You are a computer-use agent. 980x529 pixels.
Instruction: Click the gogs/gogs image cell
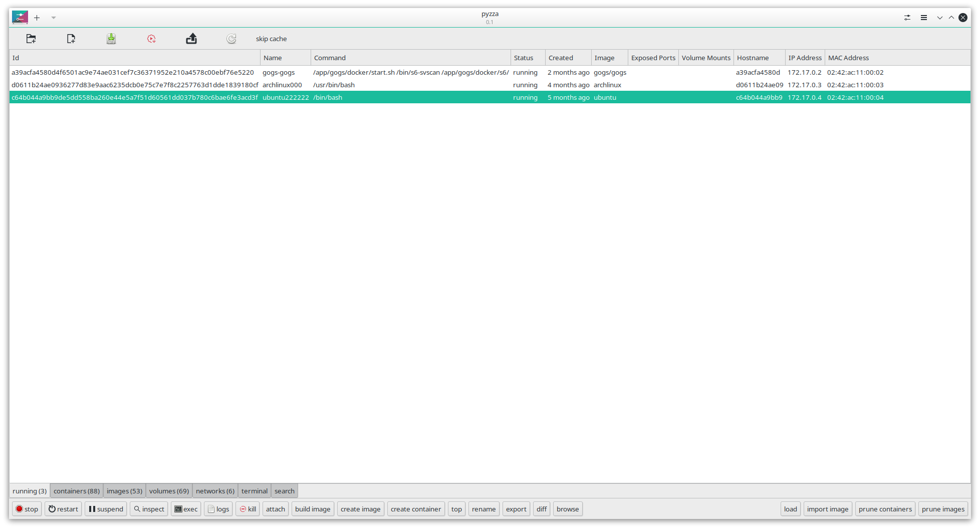click(610, 72)
